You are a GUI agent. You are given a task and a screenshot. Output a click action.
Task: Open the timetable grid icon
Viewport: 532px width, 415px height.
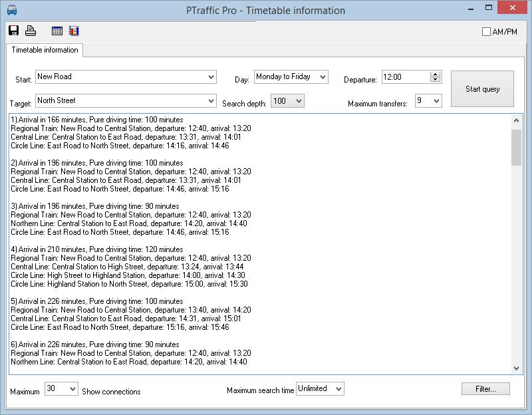pos(57,31)
